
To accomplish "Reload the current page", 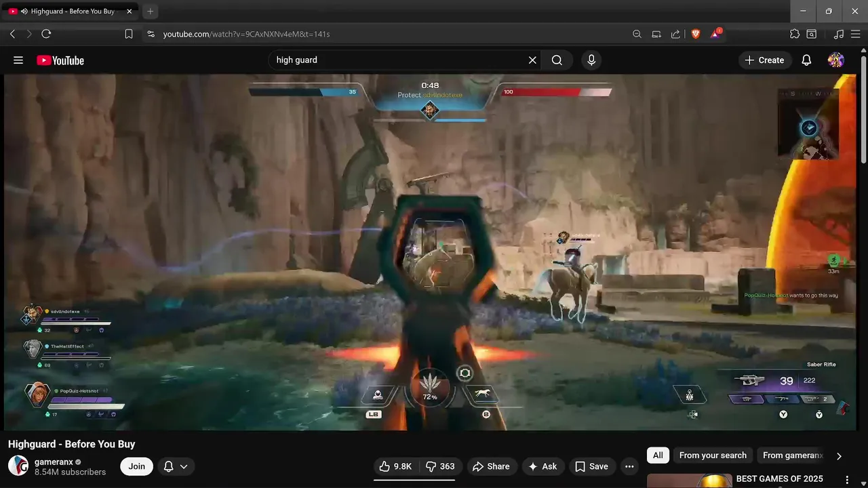I will [46, 34].
